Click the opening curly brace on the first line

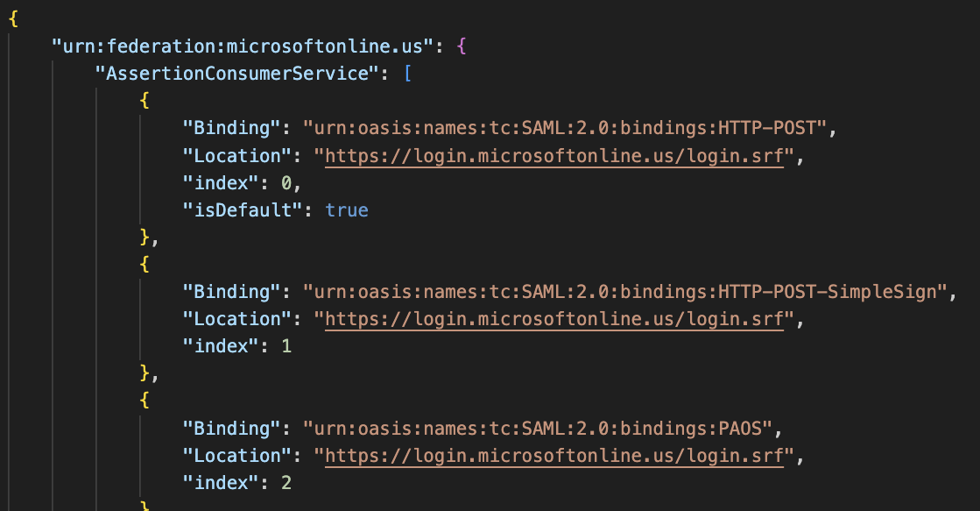13,18
